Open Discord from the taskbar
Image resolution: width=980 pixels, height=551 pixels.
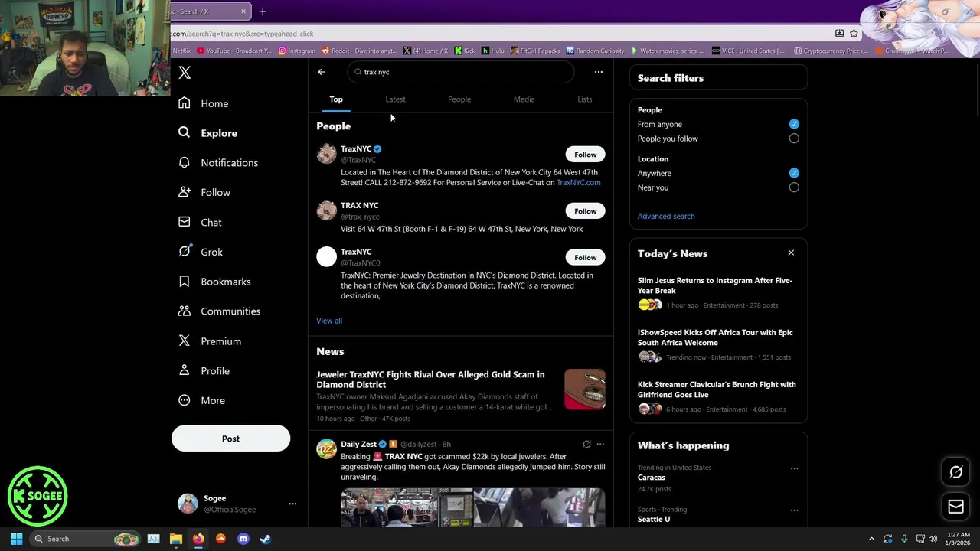(243, 539)
